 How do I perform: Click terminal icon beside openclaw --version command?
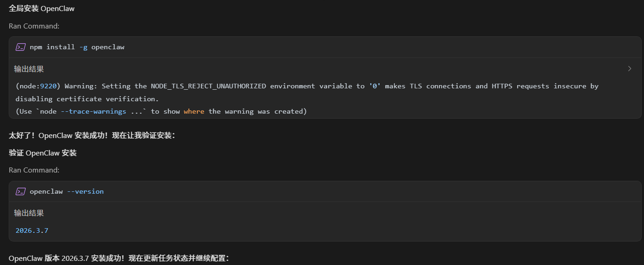click(21, 191)
